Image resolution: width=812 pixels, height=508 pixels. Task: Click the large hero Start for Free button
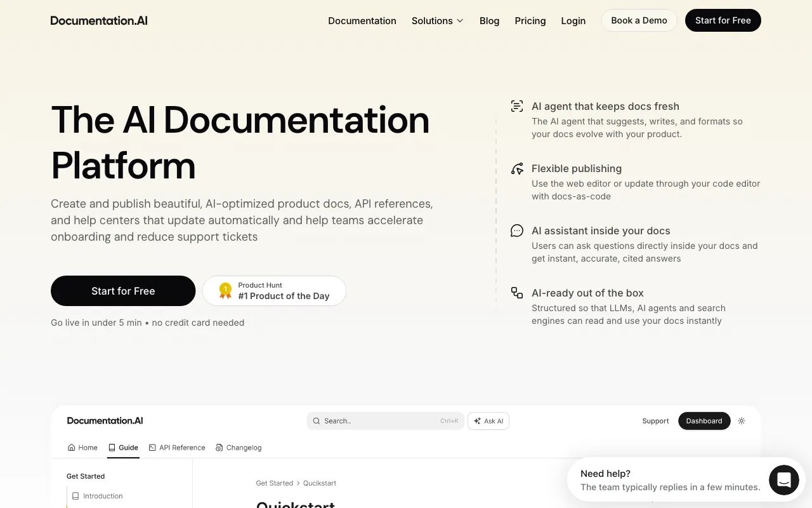tap(123, 291)
